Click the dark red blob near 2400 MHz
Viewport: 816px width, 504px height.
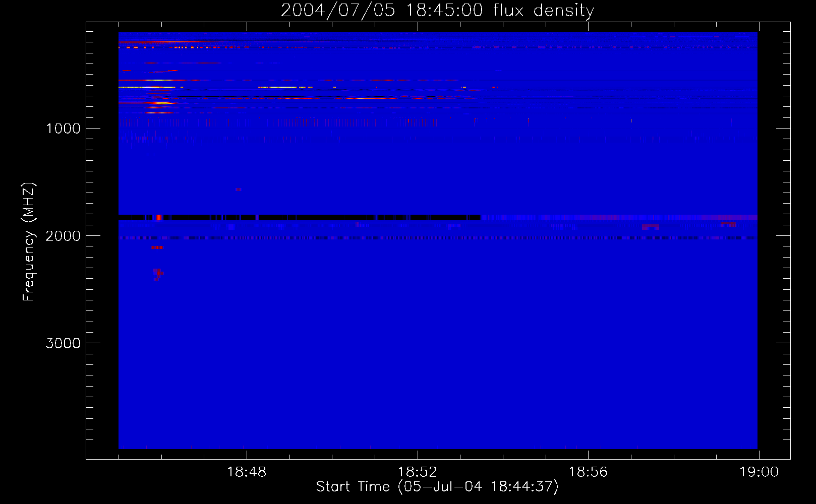click(x=158, y=274)
